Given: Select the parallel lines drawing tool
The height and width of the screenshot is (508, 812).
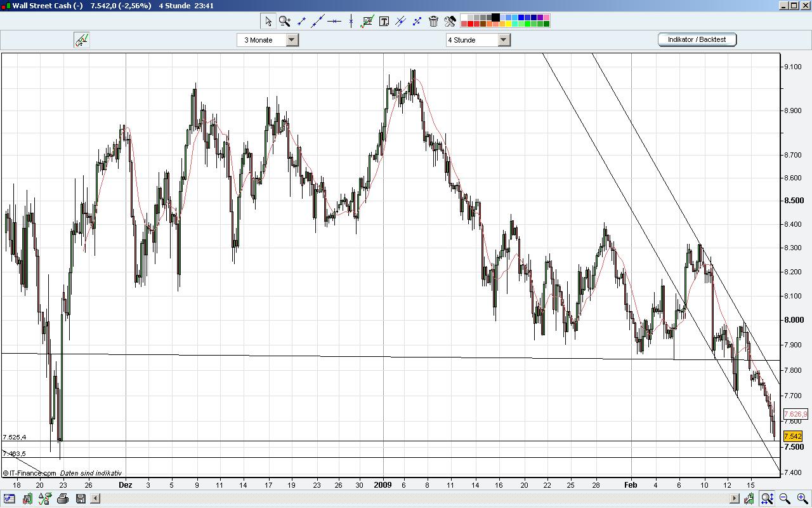Looking at the screenshot, I should coord(400,21).
